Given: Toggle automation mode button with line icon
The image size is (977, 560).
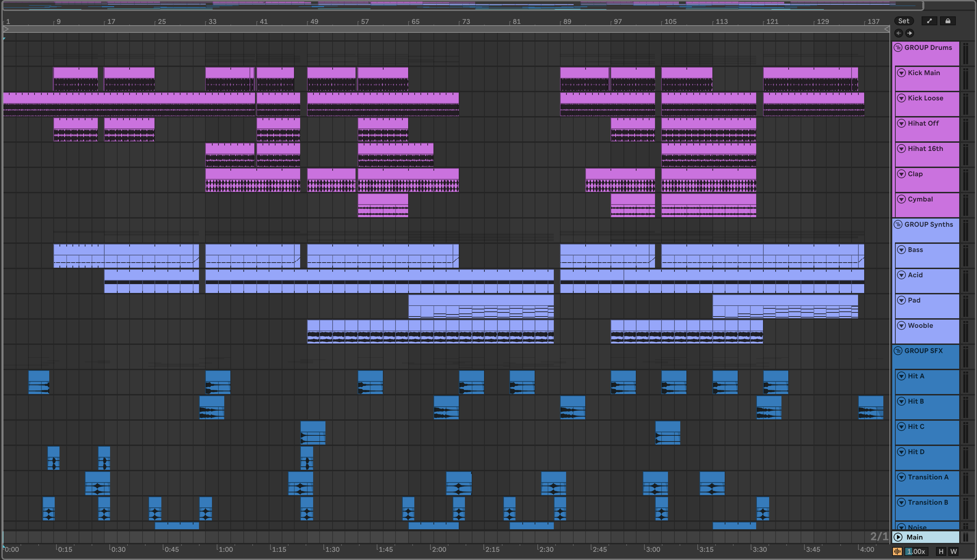Looking at the screenshot, I should [929, 21].
